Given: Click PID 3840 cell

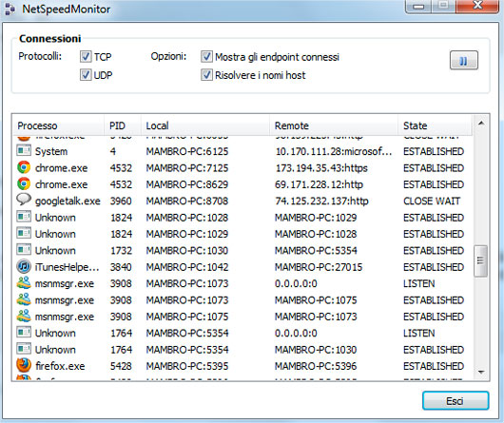Looking at the screenshot, I should [121, 267].
